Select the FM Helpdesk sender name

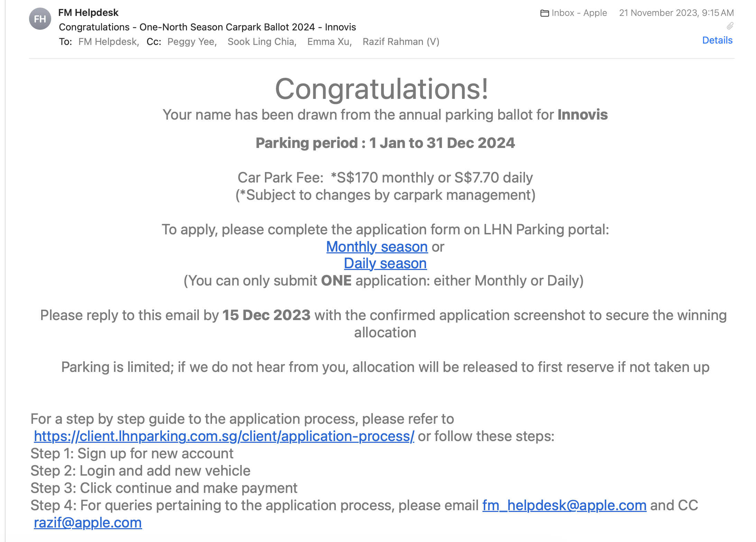pyautogui.click(x=88, y=13)
